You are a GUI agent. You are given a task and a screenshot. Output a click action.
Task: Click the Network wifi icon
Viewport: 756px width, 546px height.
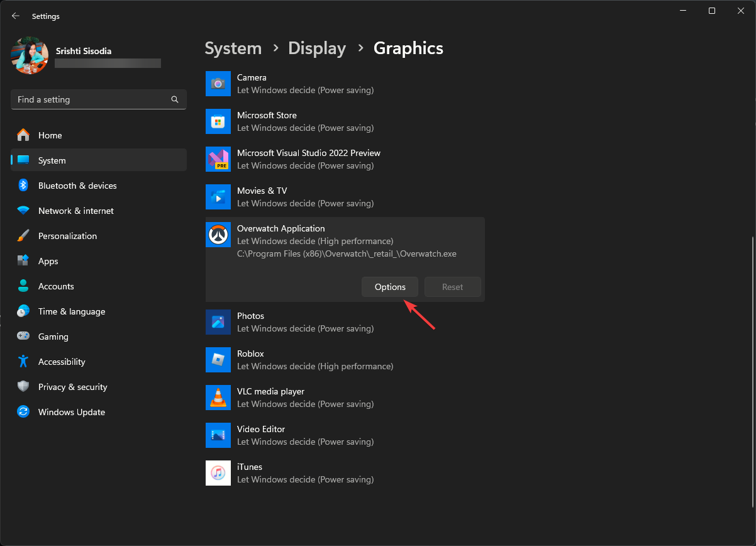coord(23,211)
